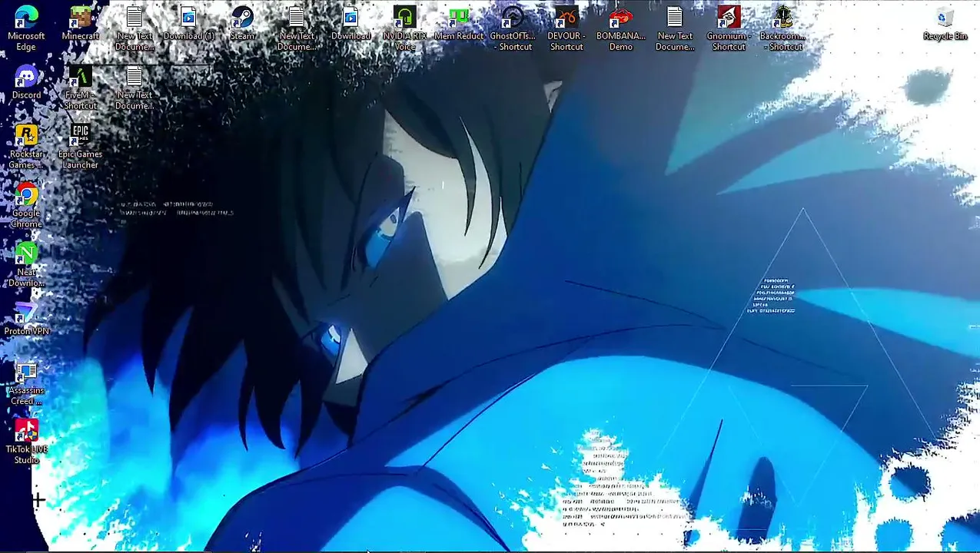Select the NVIDIA RTX Voice icon
Image resolution: width=980 pixels, height=553 pixels.
tap(404, 28)
